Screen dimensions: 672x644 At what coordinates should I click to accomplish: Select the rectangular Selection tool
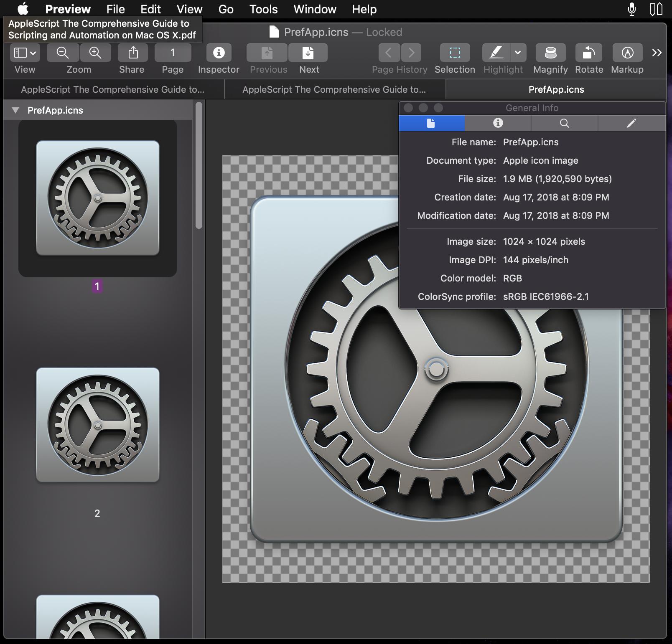click(x=455, y=53)
